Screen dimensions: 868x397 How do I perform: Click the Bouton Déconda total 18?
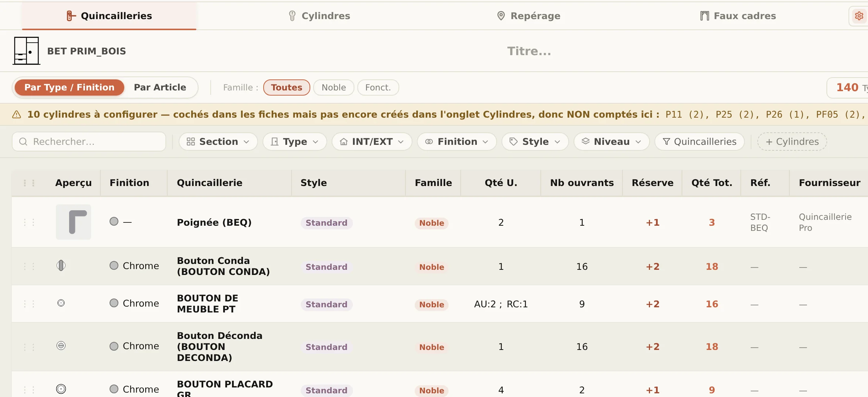[712, 347]
